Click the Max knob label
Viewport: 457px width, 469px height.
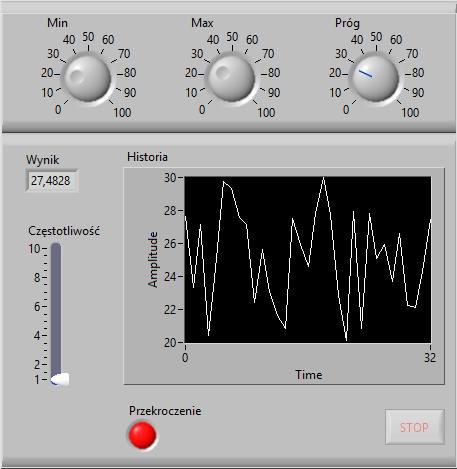pyautogui.click(x=202, y=23)
